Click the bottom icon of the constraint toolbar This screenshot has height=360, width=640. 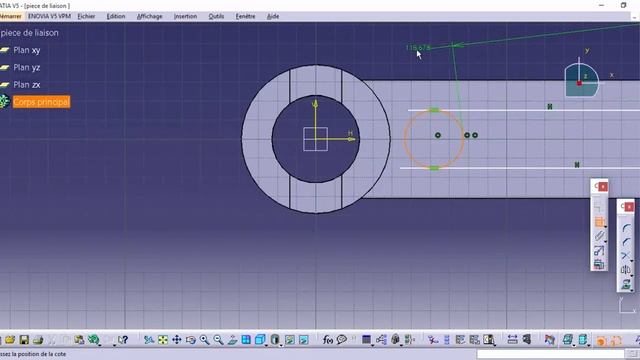599,264
